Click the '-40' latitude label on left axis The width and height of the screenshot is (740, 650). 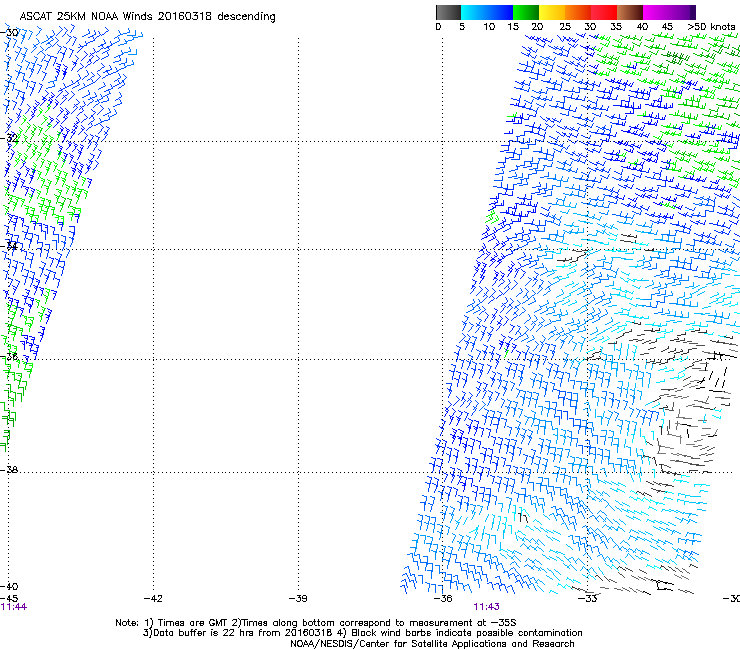pos(9,587)
